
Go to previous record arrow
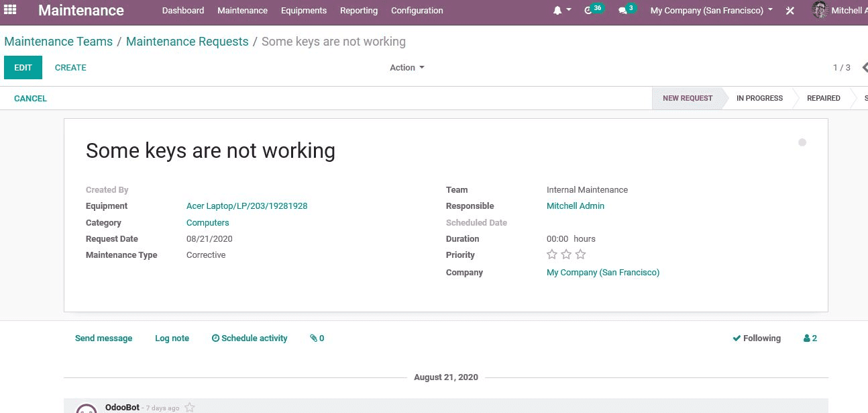865,67
